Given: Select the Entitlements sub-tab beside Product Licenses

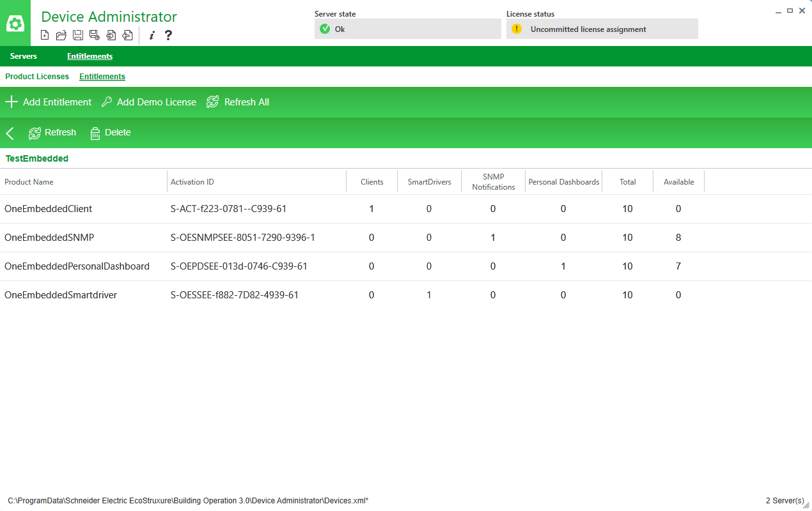Looking at the screenshot, I should point(102,77).
